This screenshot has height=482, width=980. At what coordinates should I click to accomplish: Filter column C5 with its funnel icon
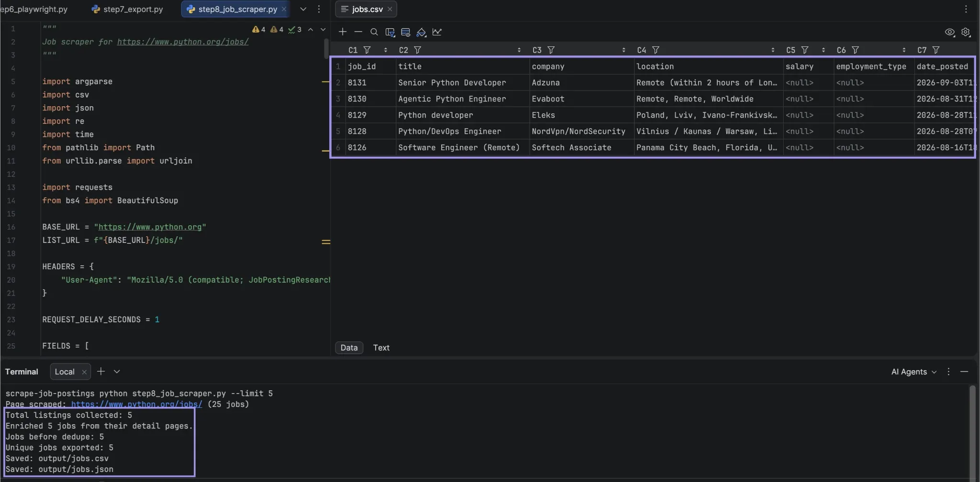point(805,50)
